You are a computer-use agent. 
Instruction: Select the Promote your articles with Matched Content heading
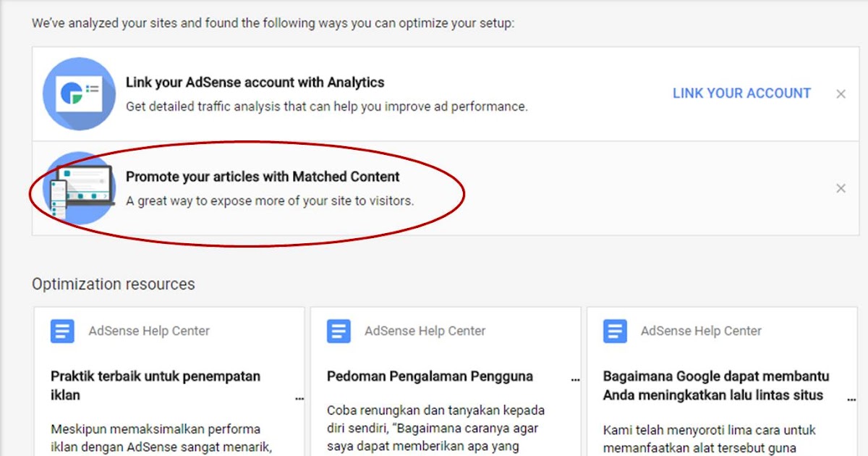tap(263, 176)
